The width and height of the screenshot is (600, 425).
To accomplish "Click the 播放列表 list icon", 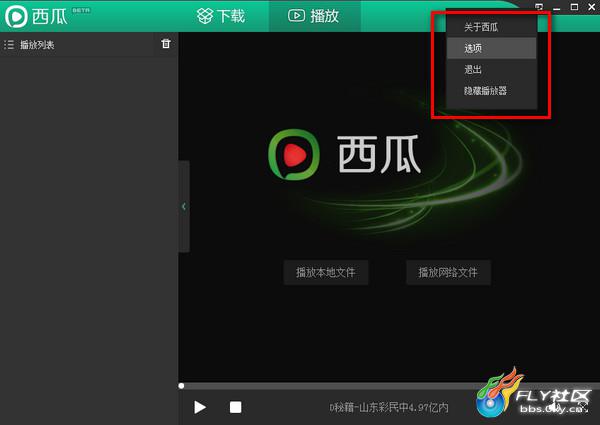I will point(9,45).
